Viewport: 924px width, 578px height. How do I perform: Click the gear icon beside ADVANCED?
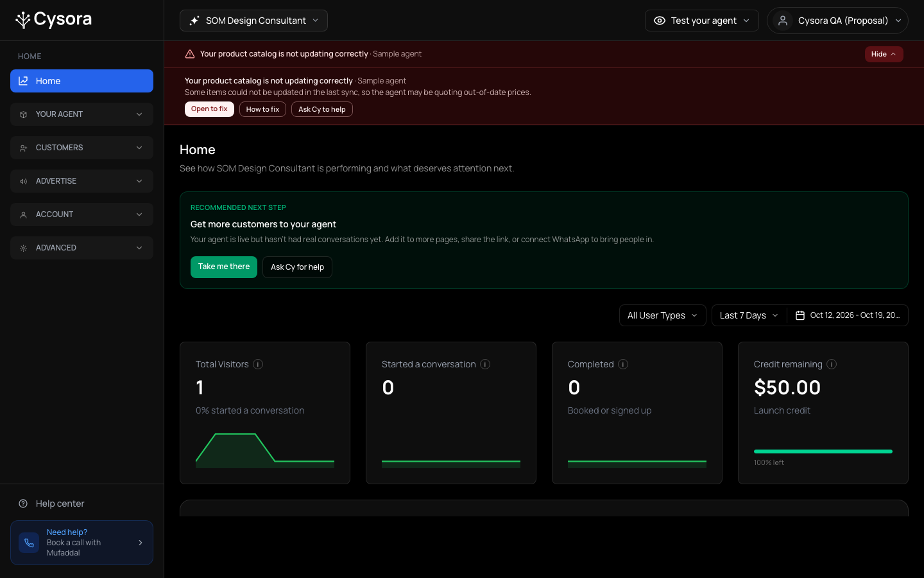point(23,248)
